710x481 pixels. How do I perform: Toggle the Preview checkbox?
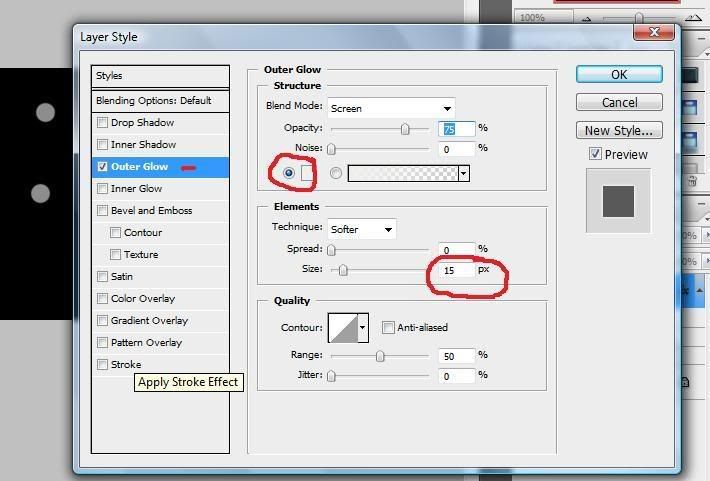(595, 154)
